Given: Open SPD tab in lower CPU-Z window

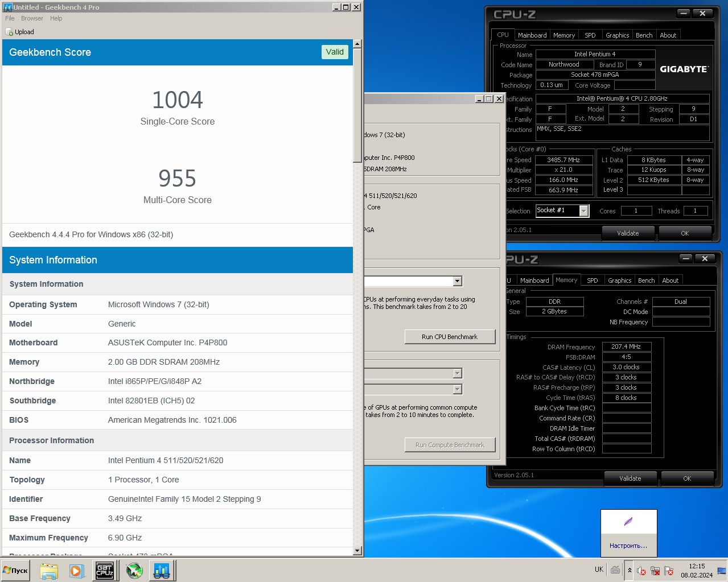Looking at the screenshot, I should tap(593, 280).
